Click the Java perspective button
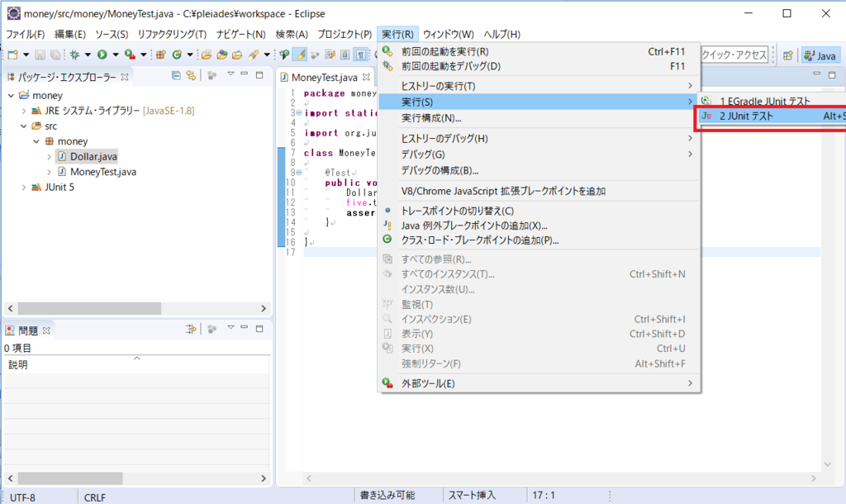The image size is (846, 504). click(820, 55)
